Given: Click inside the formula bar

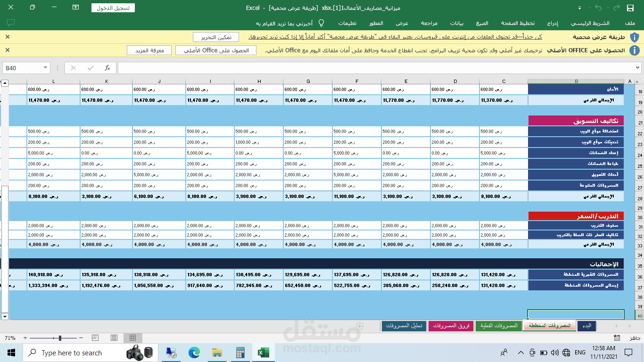Looking at the screenshot, I should tap(375, 68).
